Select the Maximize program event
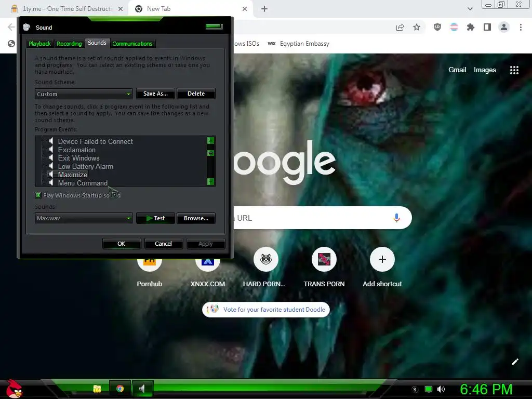Image resolution: width=532 pixels, height=399 pixels. (x=73, y=175)
